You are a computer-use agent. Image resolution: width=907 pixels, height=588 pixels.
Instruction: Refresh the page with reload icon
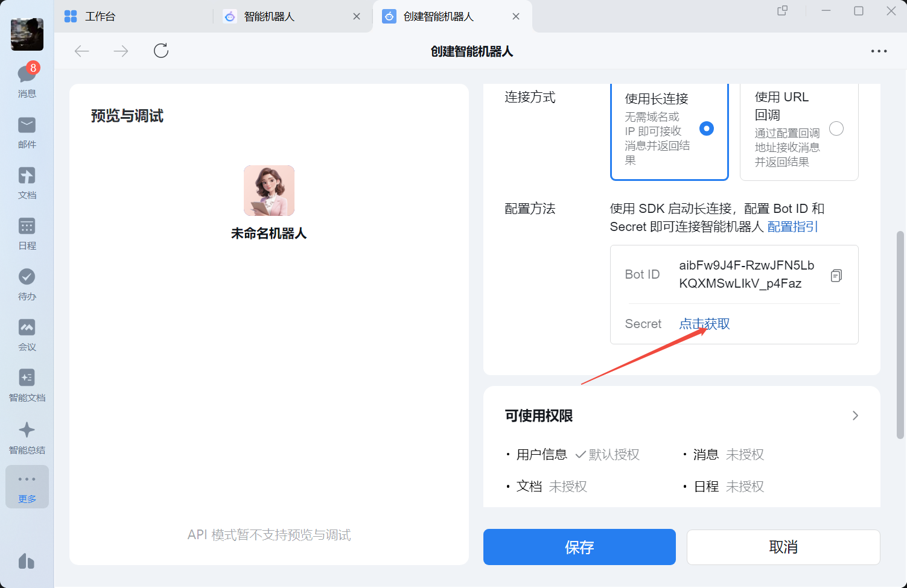[161, 51]
